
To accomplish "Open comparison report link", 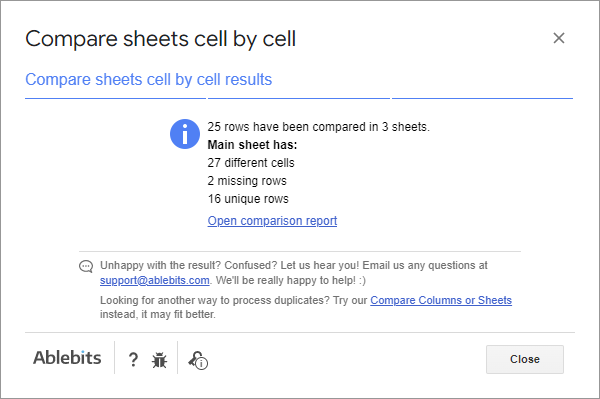I will [272, 221].
